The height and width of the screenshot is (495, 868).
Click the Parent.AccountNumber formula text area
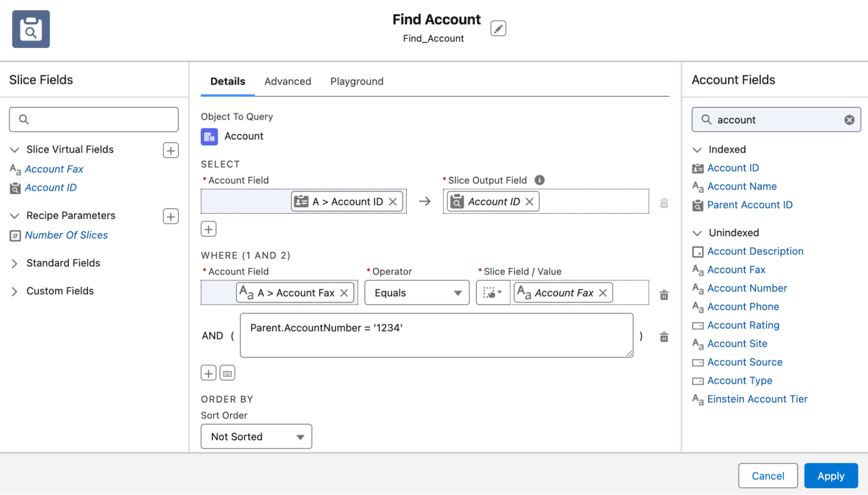[x=436, y=335]
